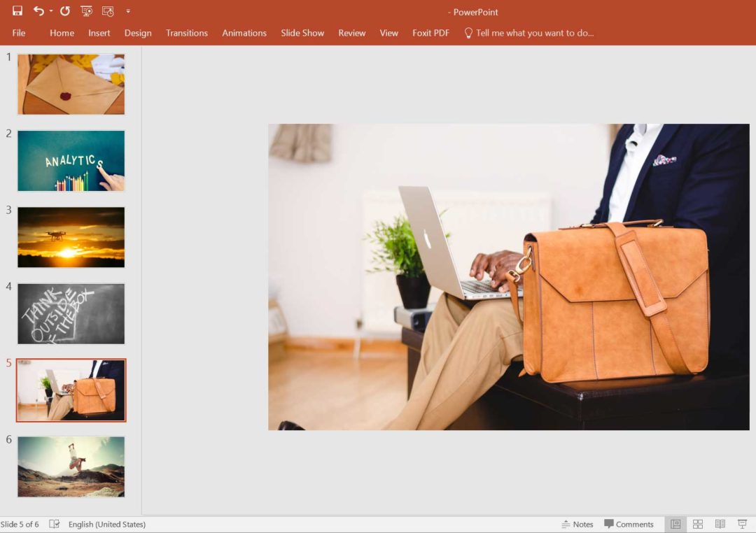Select slide 3 with the drone sunset
756x533 pixels.
pos(71,236)
